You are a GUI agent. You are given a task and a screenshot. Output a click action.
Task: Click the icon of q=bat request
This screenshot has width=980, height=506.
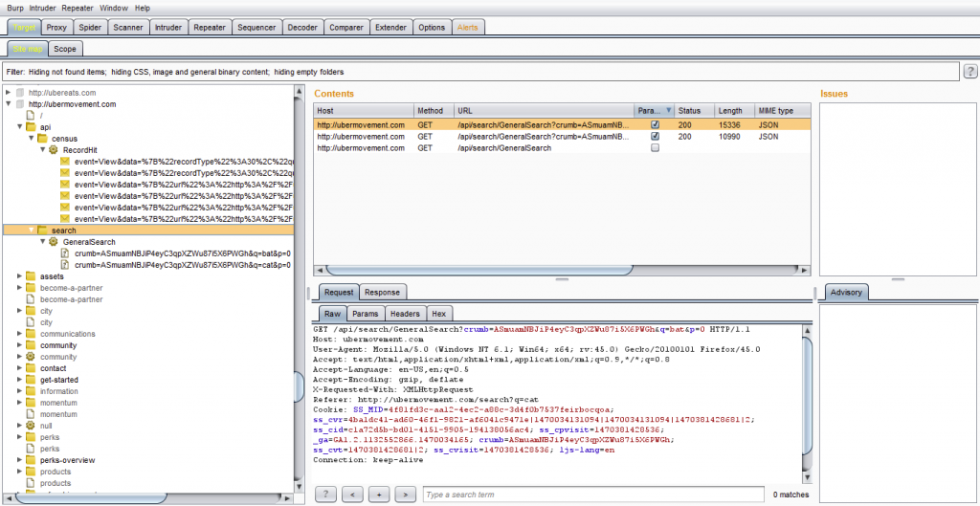click(x=64, y=253)
